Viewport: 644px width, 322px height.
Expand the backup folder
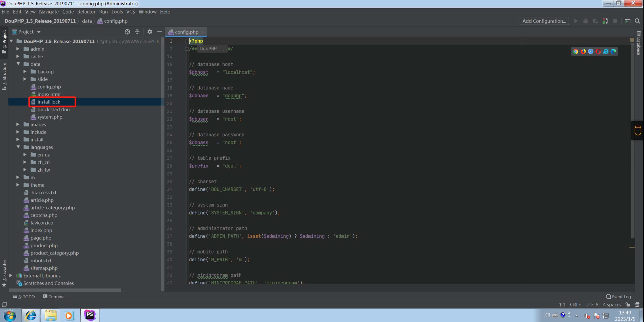[x=25, y=71]
